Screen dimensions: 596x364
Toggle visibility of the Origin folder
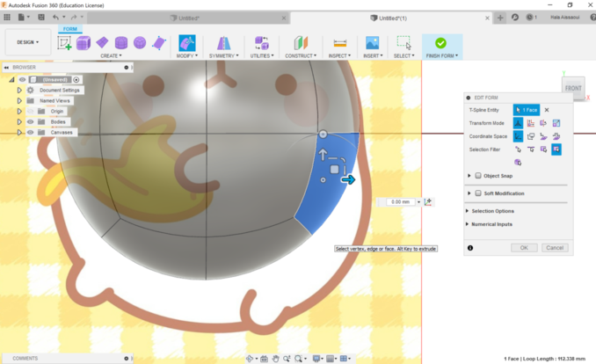point(31,111)
